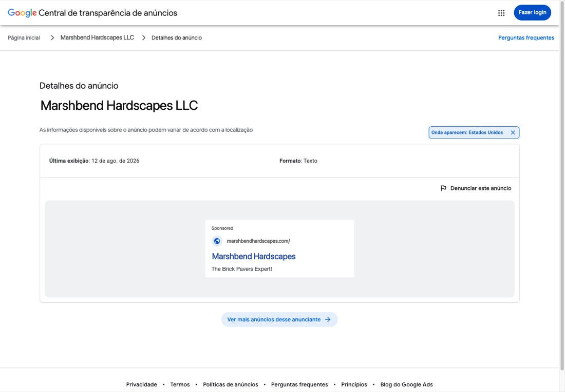This screenshot has width=565, height=392.
Task: Click Marshbend Hardscapes LLC page heading
Action: coord(119,106)
